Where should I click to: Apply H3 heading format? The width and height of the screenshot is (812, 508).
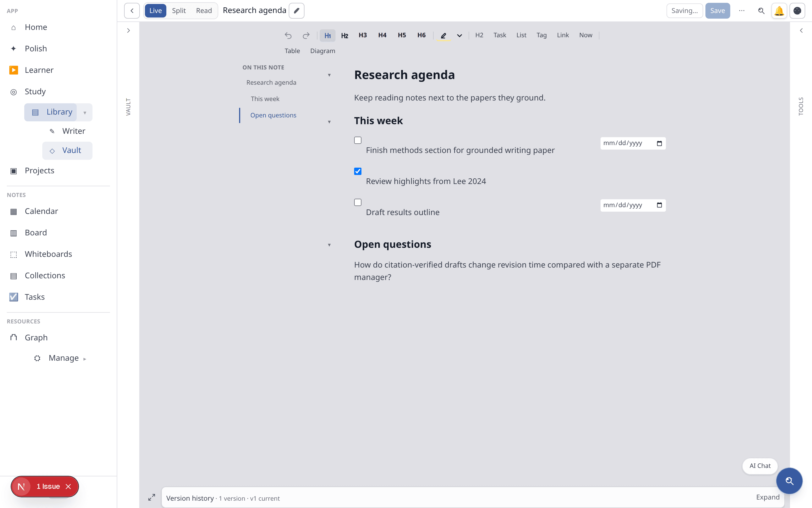[363, 35]
